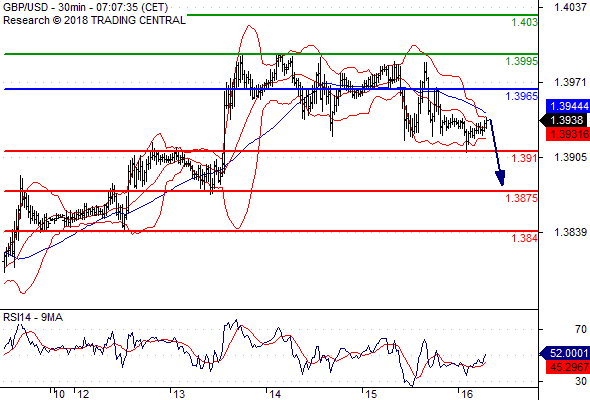
Task: Click the GBP/USD 30min chart title
Action: [x=85, y=7]
